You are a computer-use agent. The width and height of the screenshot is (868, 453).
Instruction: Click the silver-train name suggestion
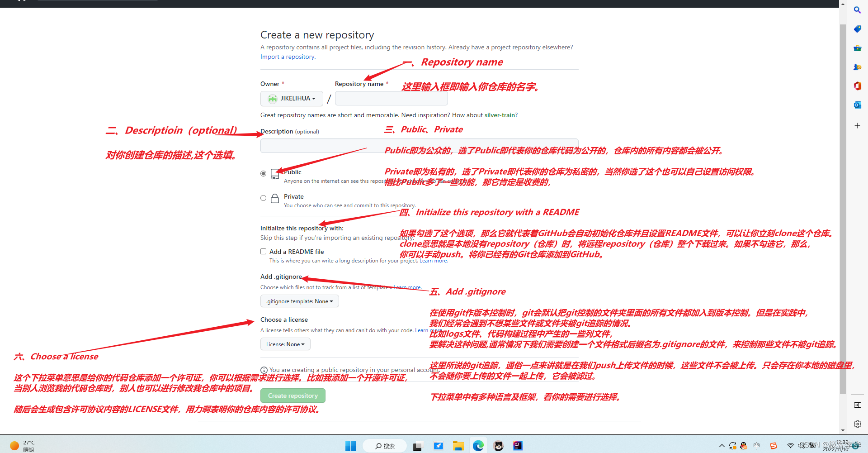tap(500, 115)
